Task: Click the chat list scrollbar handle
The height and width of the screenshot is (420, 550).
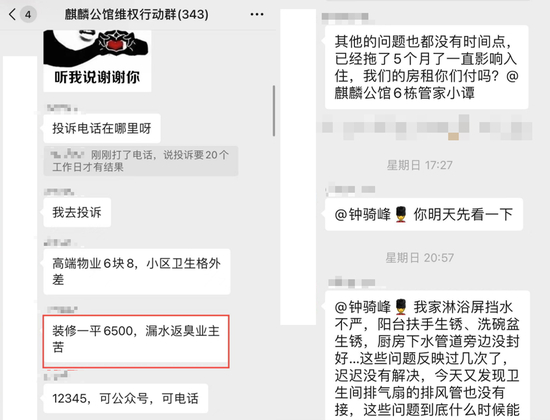Action: coord(274,111)
